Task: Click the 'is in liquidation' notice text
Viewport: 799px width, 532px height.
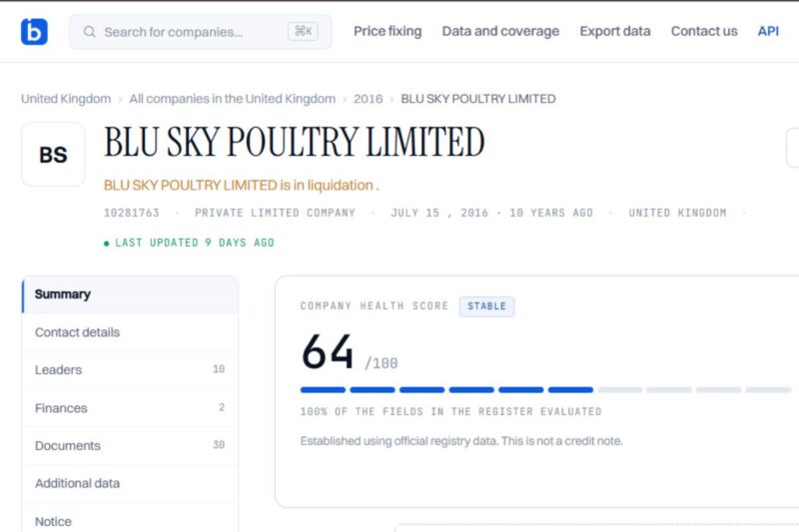Action: [242, 186]
